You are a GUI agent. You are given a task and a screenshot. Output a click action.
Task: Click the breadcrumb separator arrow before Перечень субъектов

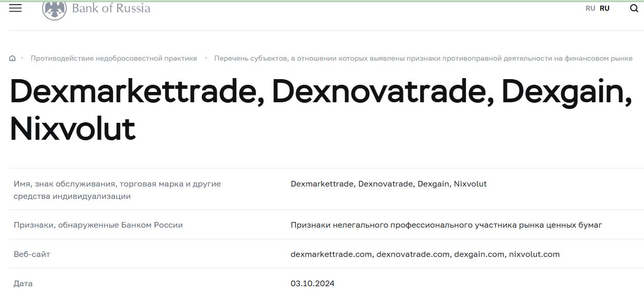pos(205,58)
